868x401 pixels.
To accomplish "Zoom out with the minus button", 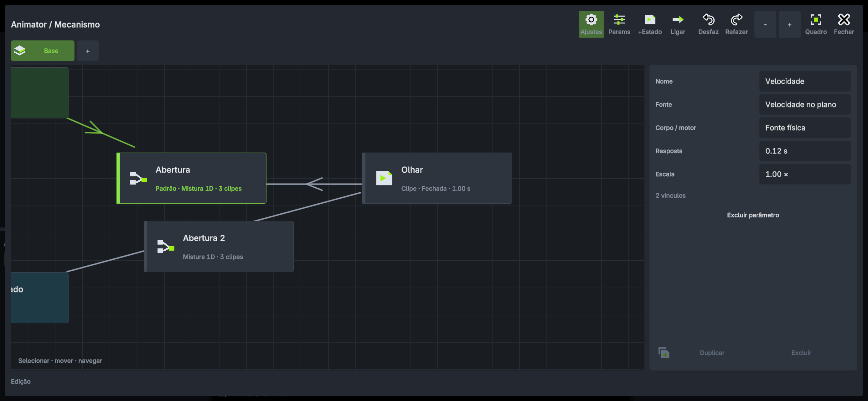I will pyautogui.click(x=765, y=24).
